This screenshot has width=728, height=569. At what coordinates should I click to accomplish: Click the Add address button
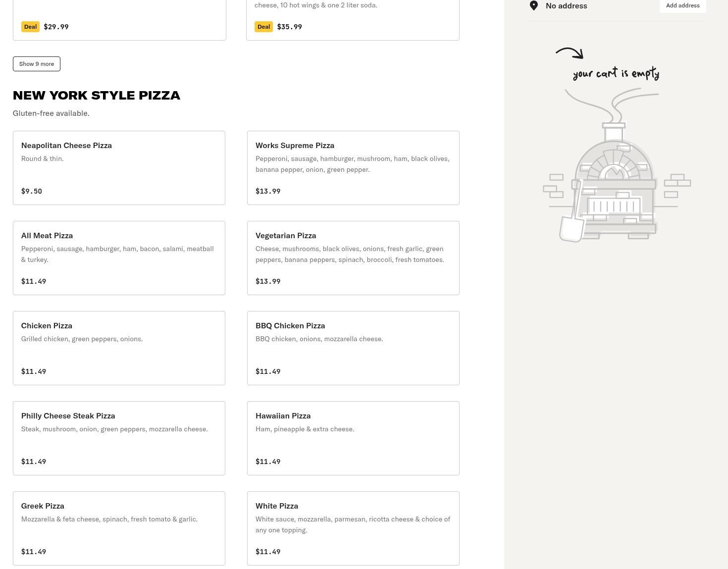[x=682, y=5]
